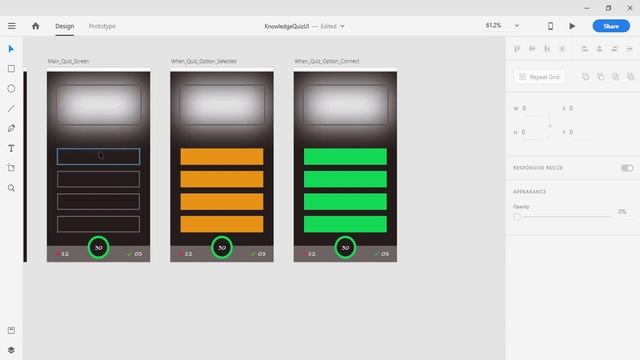Select the Zoom magnifier tool
This screenshot has height=360, width=640.
point(11,188)
